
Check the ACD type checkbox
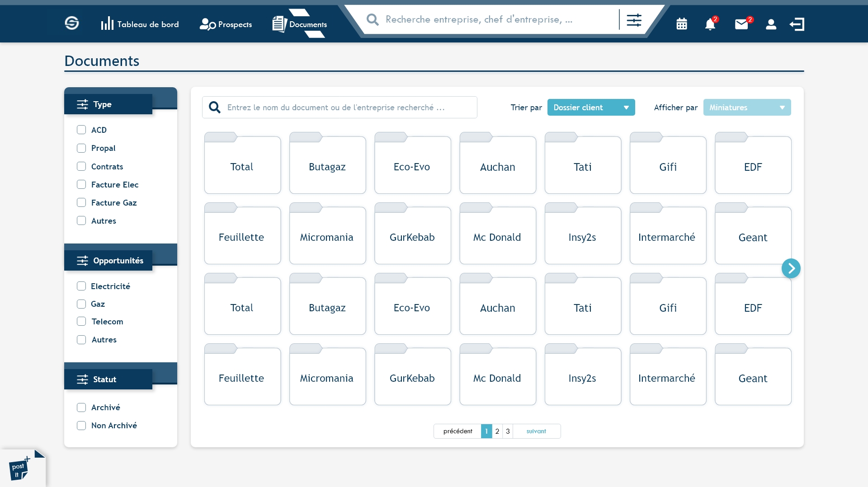click(x=81, y=130)
